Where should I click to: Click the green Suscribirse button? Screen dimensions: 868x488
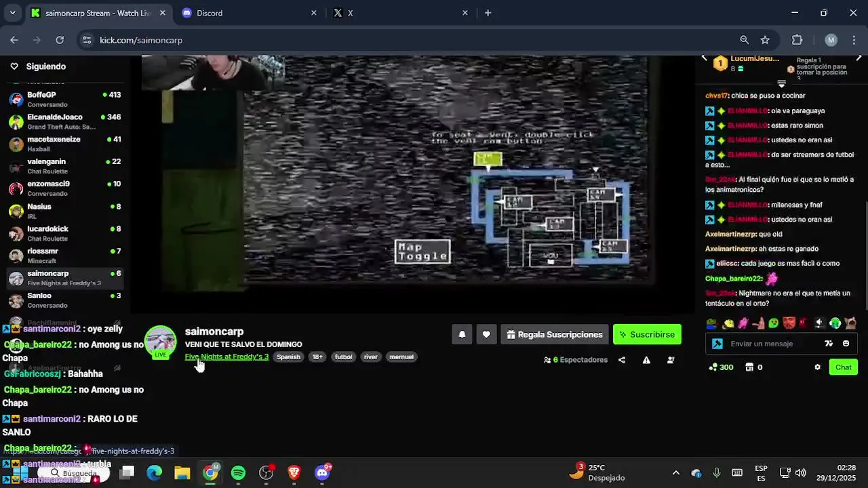coord(647,334)
